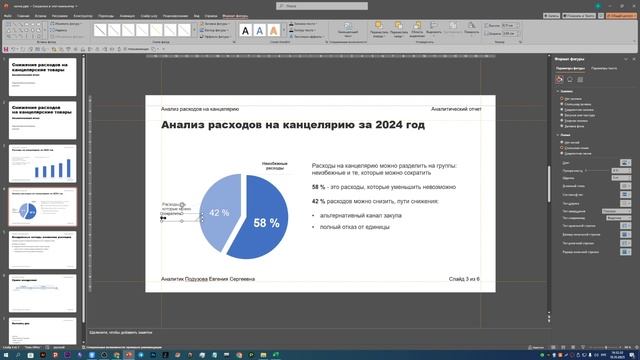
Task: Switch to the Анимация ribbon tab
Action: tap(127, 16)
